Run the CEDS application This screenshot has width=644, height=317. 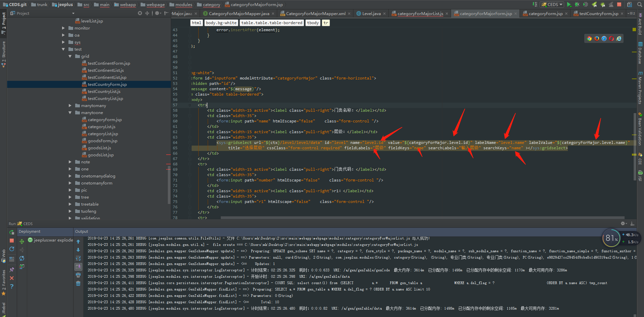click(x=568, y=4)
